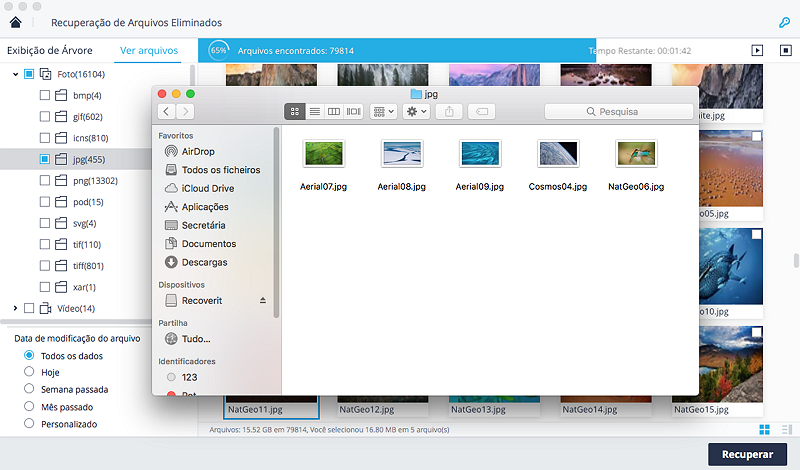Open Finder arrange-by dropdown
Screen dimensions: 800x470
point(383,111)
